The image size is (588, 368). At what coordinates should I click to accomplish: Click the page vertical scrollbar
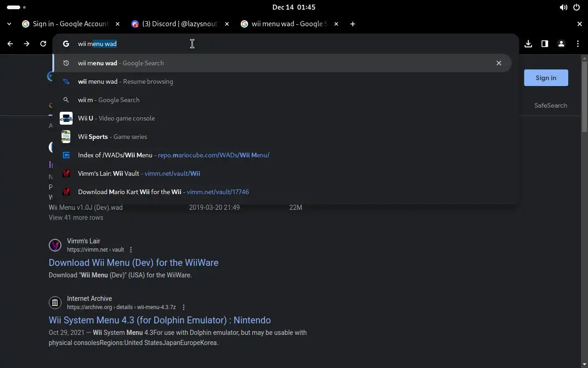coord(584,97)
